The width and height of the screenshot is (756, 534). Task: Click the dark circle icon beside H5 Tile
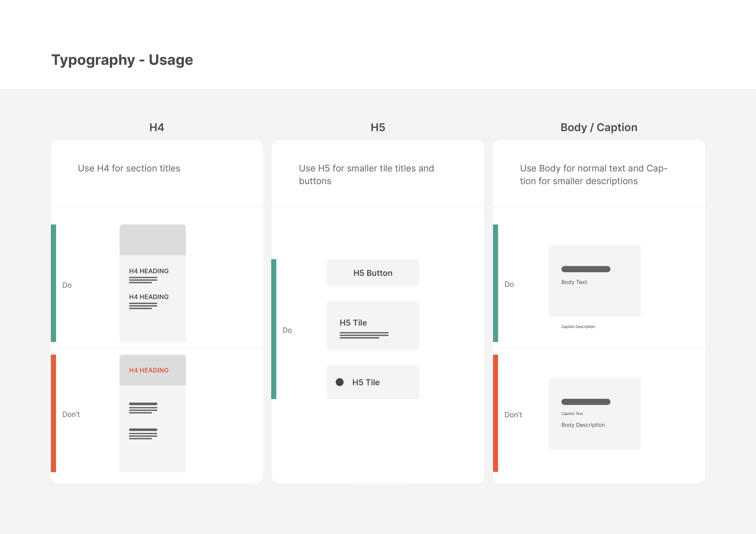(x=339, y=382)
